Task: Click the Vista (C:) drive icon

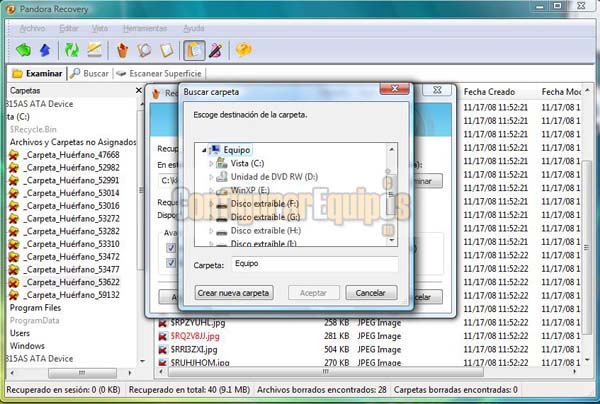Action: [222, 163]
